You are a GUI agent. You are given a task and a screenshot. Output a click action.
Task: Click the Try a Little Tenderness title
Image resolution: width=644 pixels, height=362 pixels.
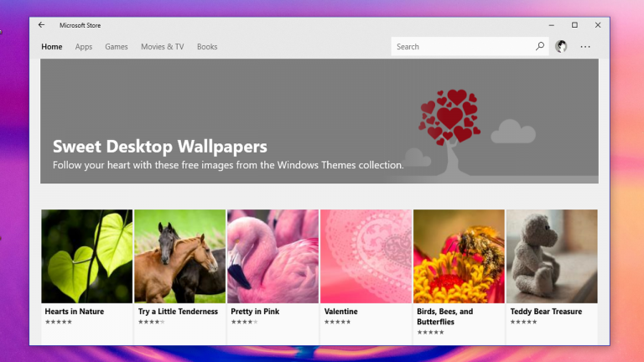point(178,312)
